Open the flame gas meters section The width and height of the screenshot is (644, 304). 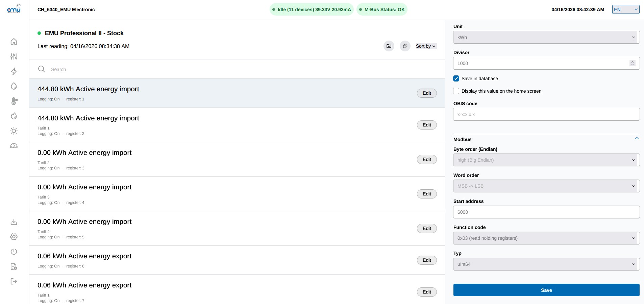click(x=14, y=116)
